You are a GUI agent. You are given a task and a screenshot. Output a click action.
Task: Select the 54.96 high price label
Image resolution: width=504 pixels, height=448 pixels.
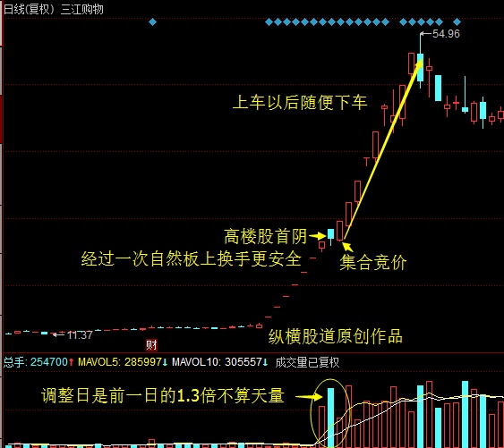446,34
